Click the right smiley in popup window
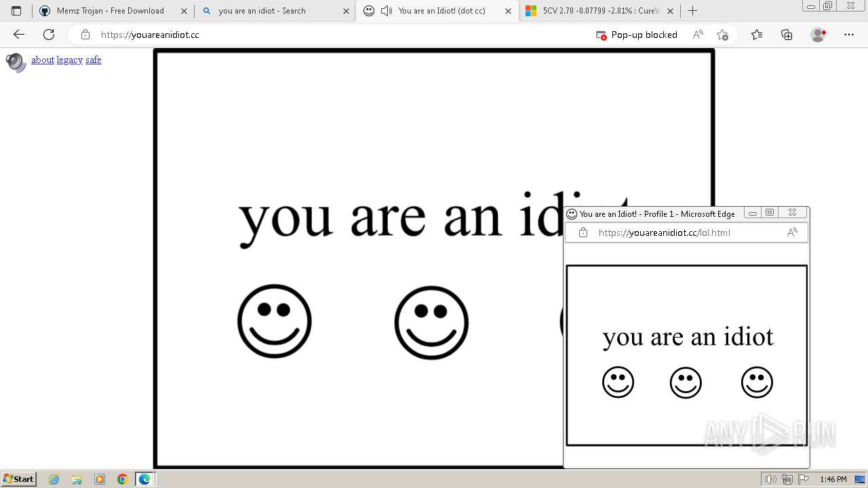Screen dimensions: 868x488 tap(757, 382)
